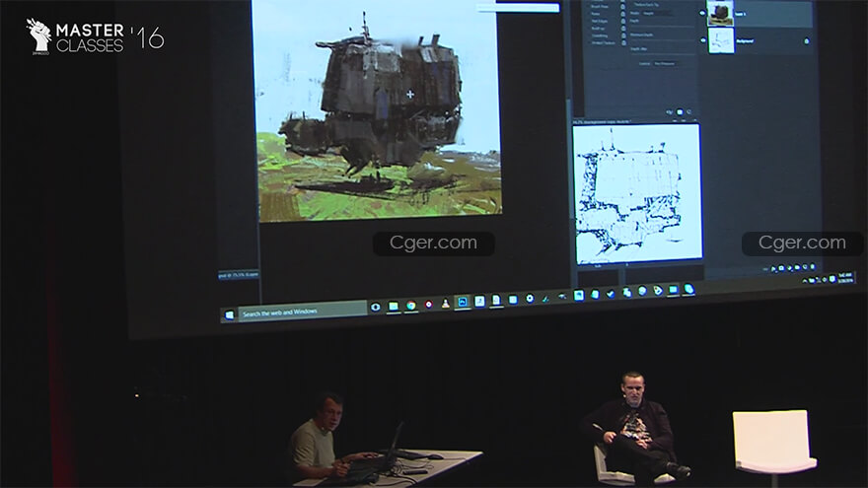The image size is (868, 488).
Task: Open the Action Center notifications icon
Action: tap(832, 279)
